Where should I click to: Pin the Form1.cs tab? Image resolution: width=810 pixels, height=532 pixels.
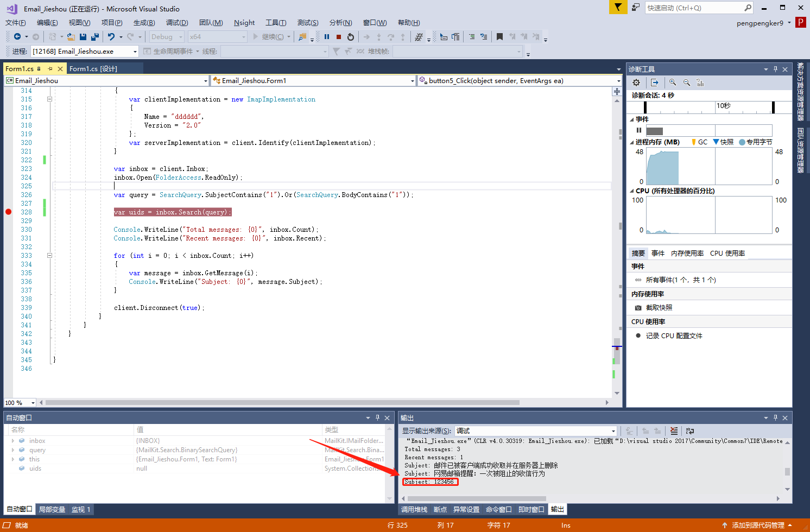(x=50, y=68)
